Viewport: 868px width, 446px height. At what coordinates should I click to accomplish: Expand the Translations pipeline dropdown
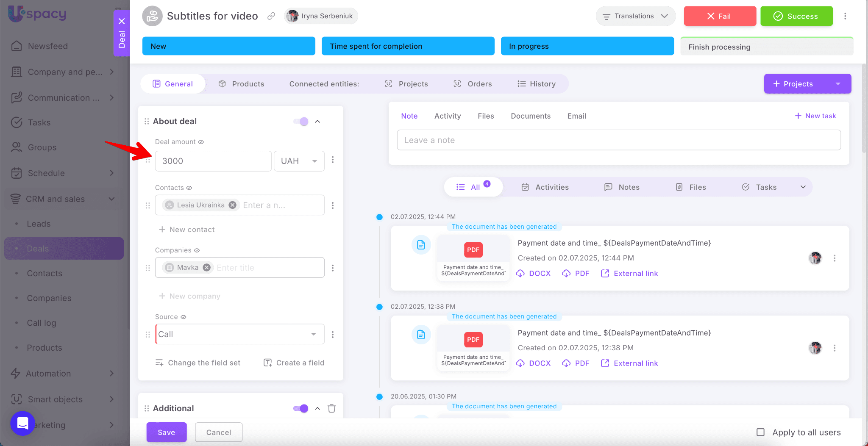pyautogui.click(x=635, y=16)
